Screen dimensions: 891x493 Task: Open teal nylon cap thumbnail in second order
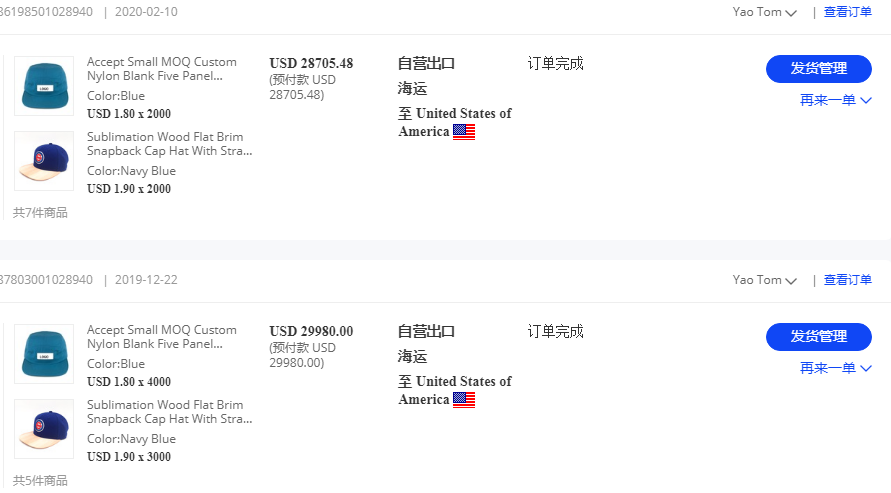(x=44, y=354)
